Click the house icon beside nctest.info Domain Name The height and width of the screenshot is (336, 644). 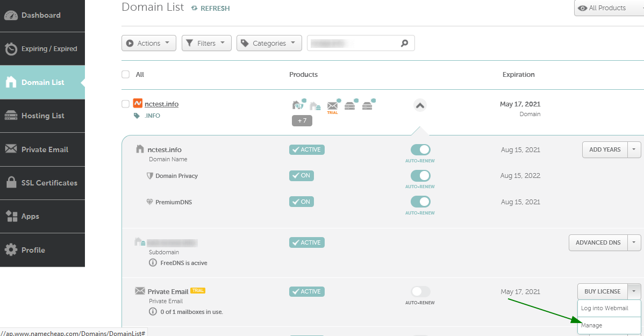(x=140, y=149)
